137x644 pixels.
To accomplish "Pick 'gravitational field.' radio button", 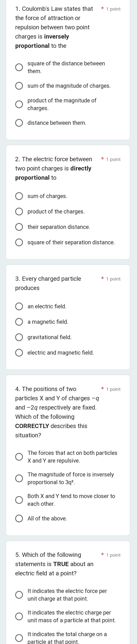I will (19, 337).
